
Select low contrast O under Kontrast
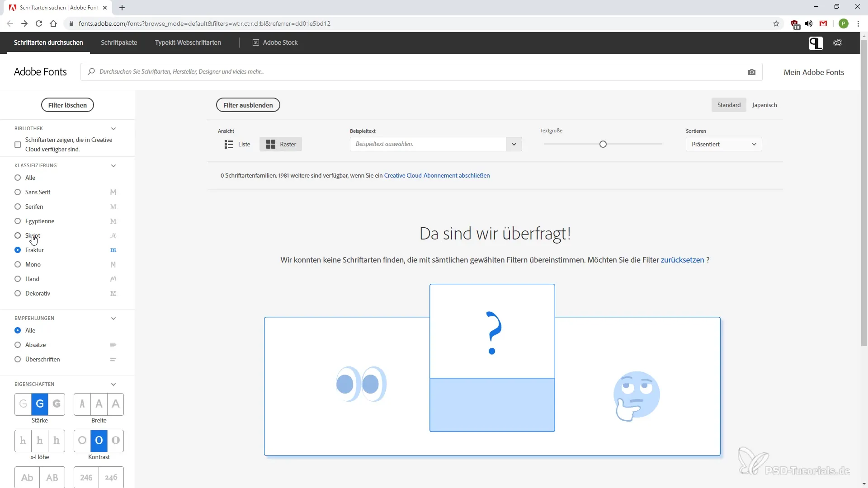(82, 441)
